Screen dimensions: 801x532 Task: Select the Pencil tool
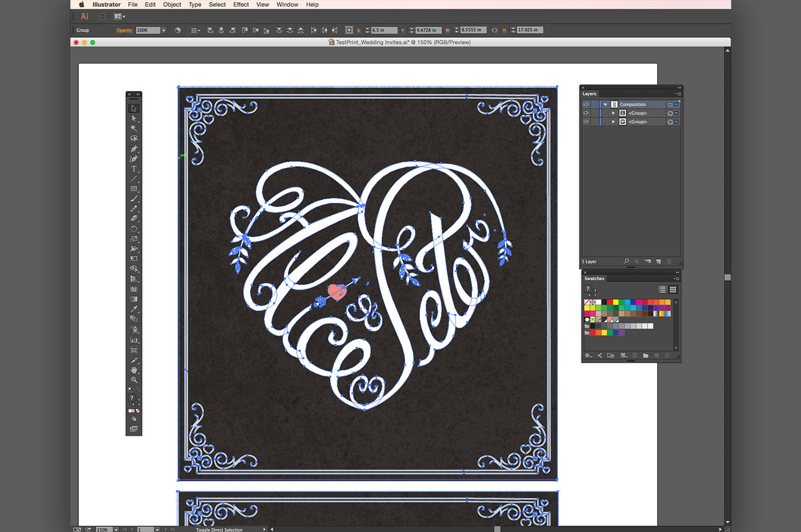click(134, 208)
